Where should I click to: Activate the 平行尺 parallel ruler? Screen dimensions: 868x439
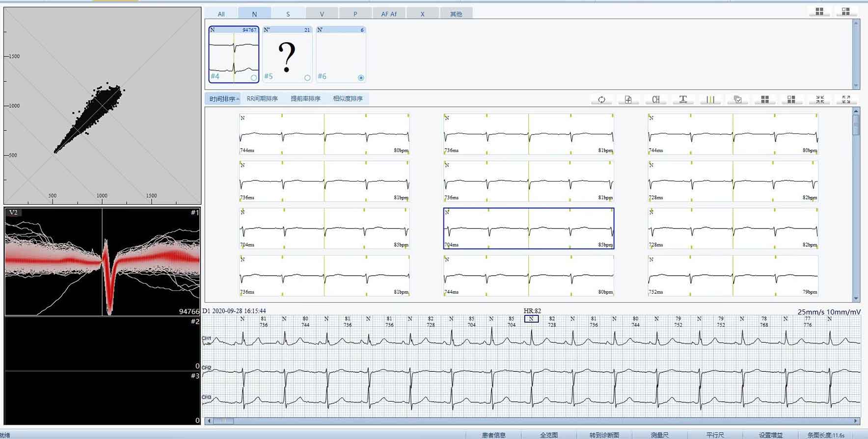715,435
